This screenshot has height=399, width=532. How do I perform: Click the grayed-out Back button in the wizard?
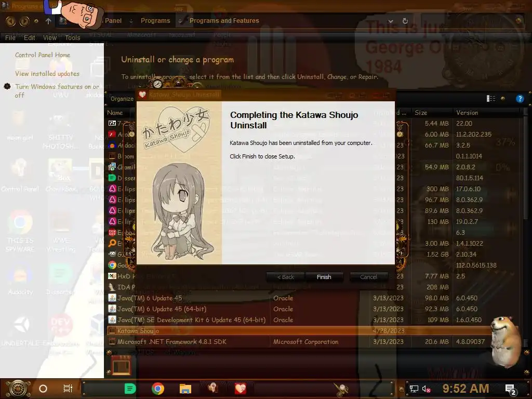click(286, 277)
